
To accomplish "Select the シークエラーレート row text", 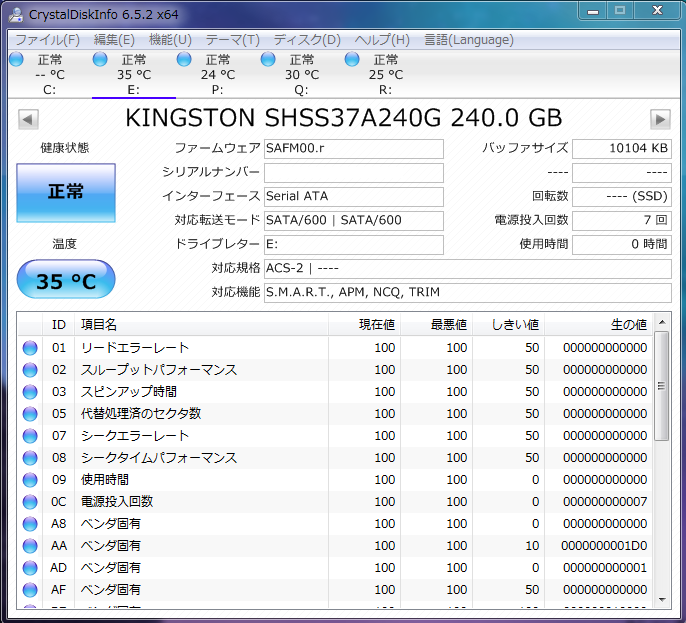I will coord(135,436).
